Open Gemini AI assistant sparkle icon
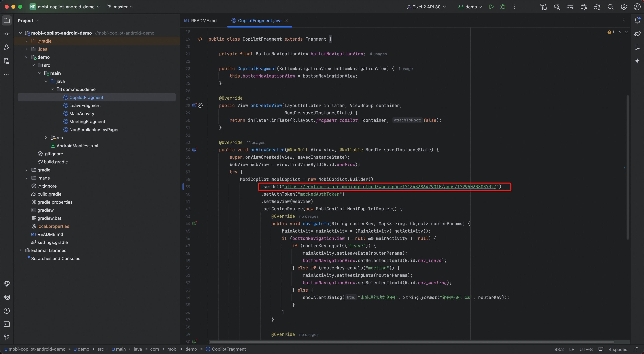This screenshot has height=354, width=644. (637, 61)
